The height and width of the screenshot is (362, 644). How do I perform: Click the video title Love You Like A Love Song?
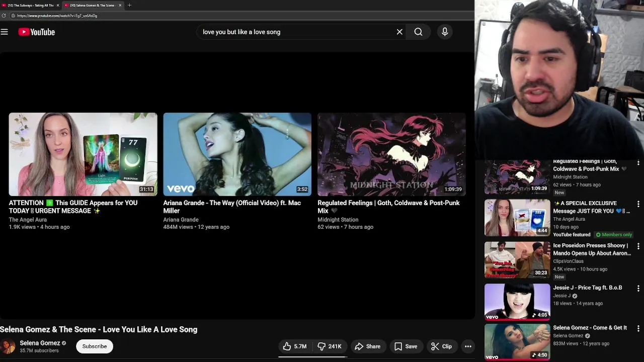(99, 329)
